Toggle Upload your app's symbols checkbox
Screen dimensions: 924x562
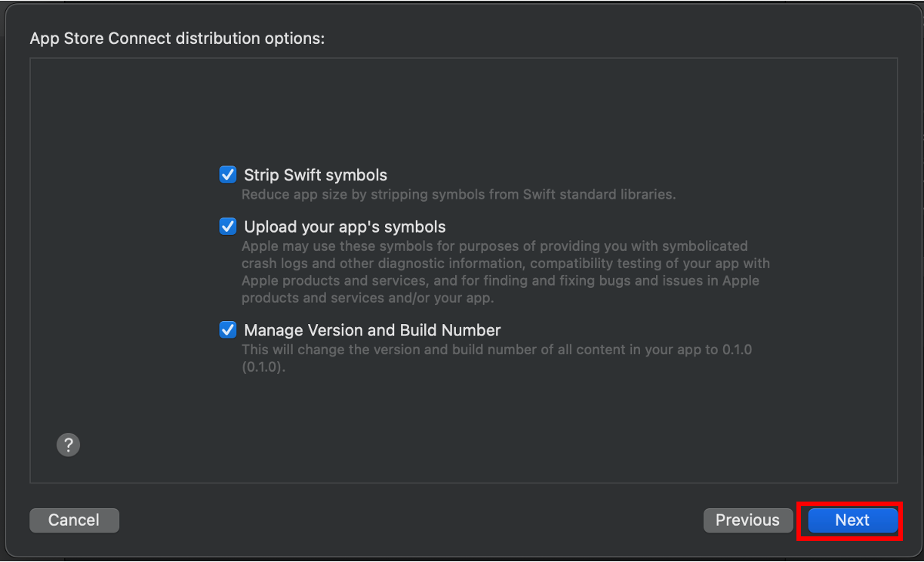228,227
